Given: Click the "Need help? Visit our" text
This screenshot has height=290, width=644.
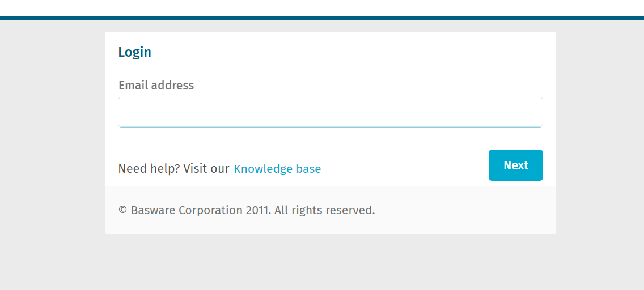Looking at the screenshot, I should tap(173, 169).
